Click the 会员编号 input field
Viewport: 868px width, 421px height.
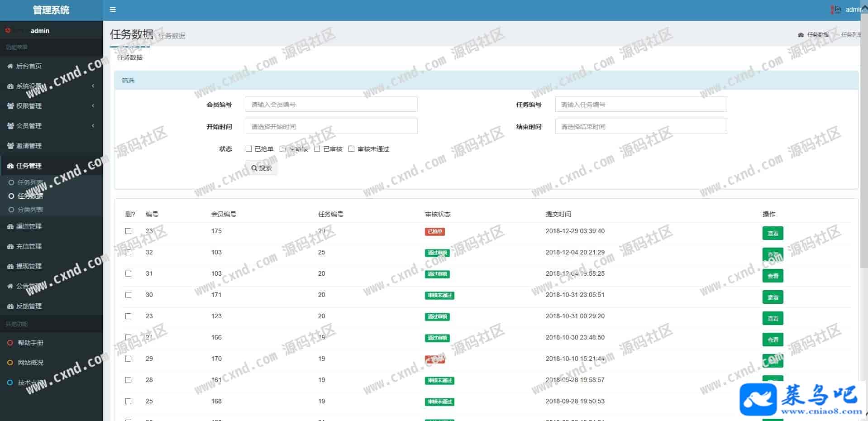331,104
